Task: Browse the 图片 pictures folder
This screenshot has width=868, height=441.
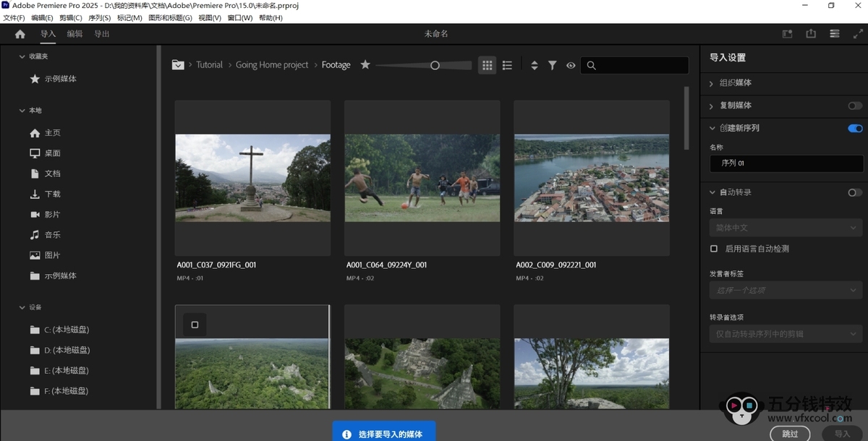Action: tap(45, 255)
